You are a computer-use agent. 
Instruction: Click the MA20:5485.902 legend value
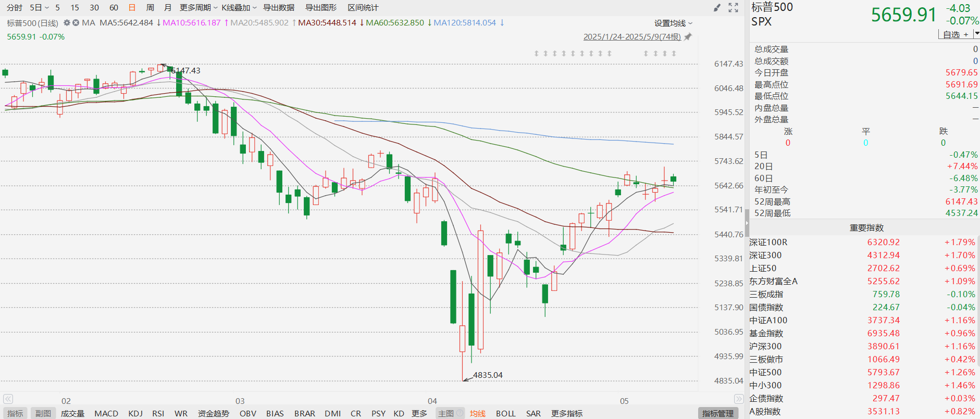click(259, 23)
